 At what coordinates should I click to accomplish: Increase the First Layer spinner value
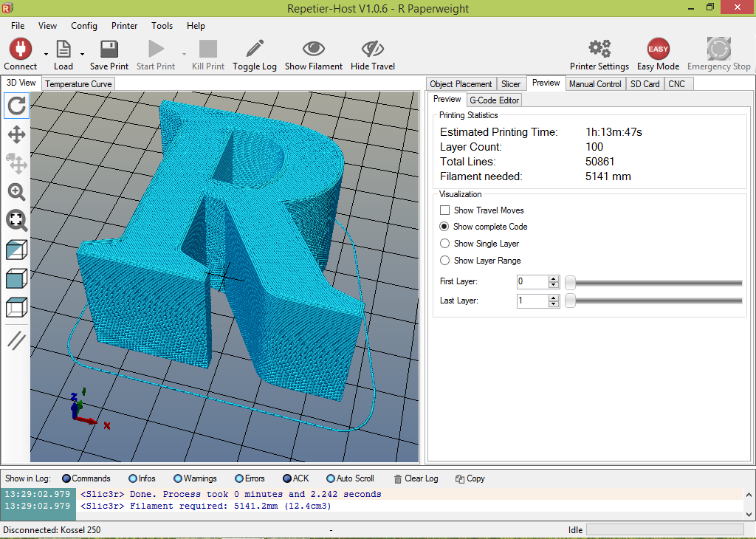click(x=554, y=278)
